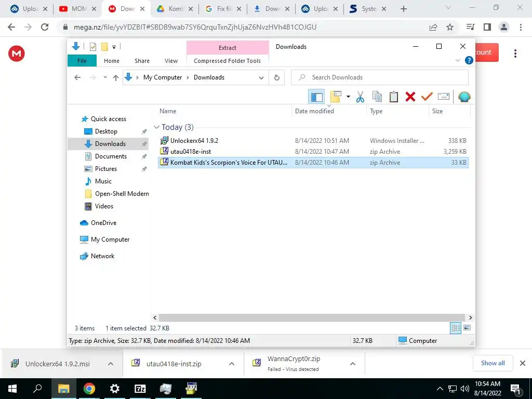Click quick access new folder icon
This screenshot has height=399, width=532.
click(104, 47)
